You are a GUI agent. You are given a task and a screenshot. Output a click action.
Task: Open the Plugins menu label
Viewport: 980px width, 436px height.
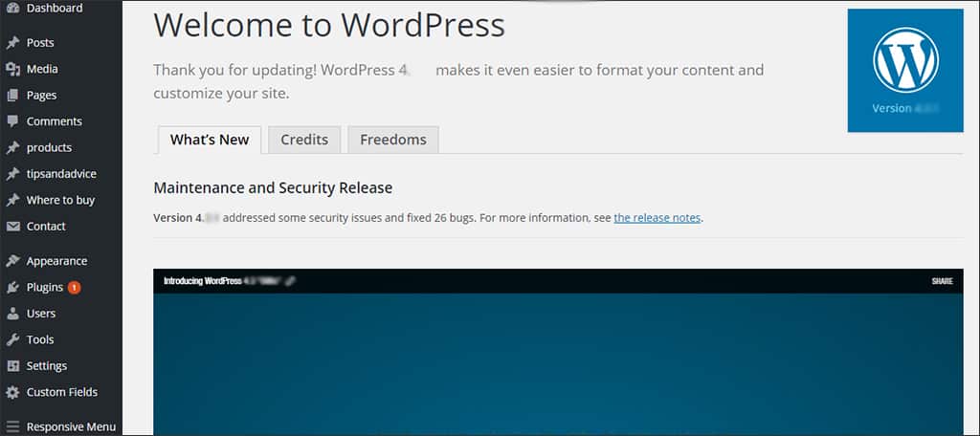click(44, 288)
